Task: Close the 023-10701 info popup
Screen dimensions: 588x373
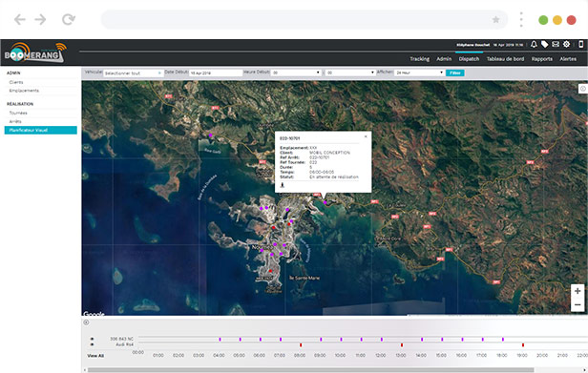Action: (x=366, y=136)
